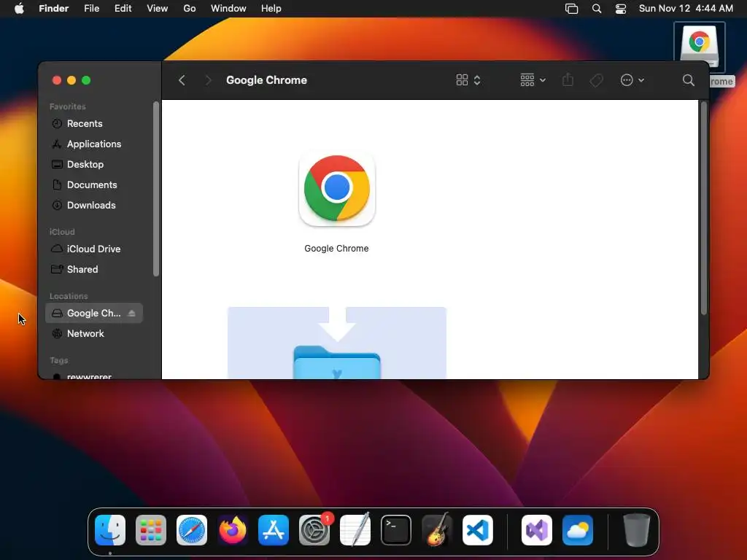Launch Firefox from the Dock
The image size is (747, 560).
point(233,530)
